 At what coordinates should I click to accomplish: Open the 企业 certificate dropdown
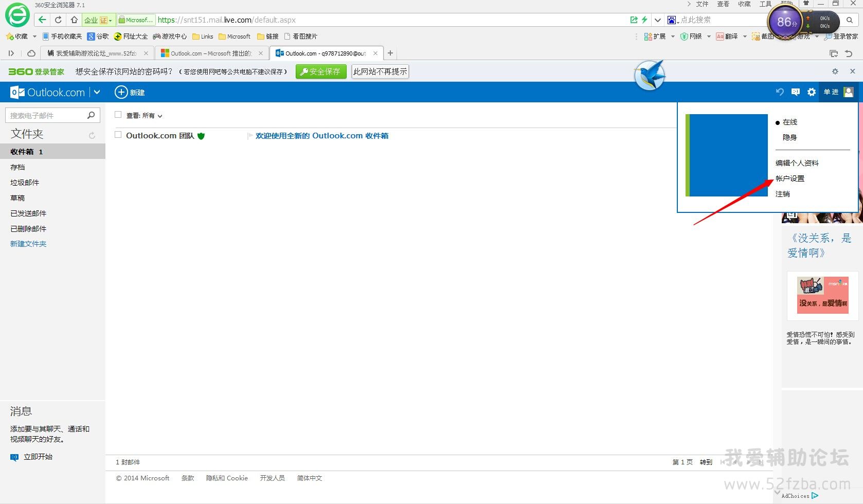click(99, 20)
